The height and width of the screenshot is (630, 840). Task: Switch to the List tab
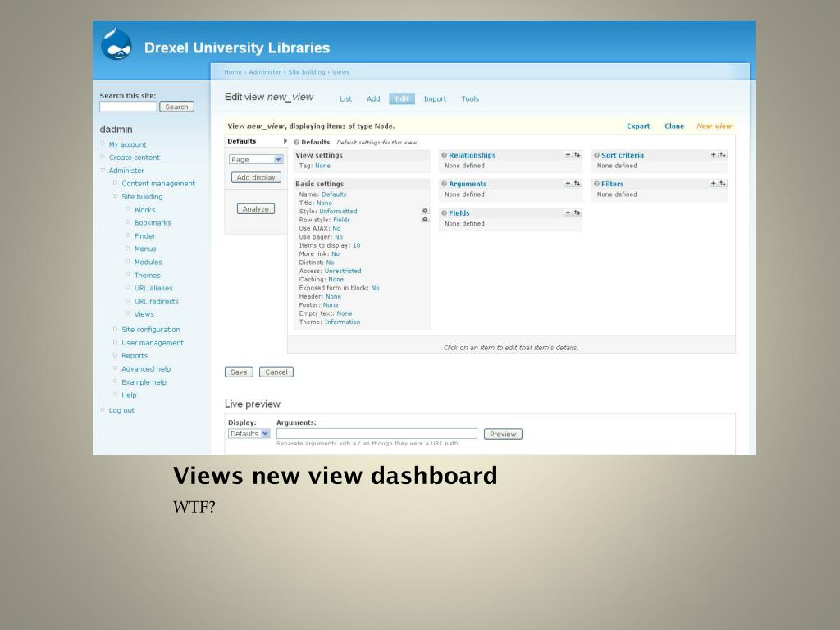[346, 99]
